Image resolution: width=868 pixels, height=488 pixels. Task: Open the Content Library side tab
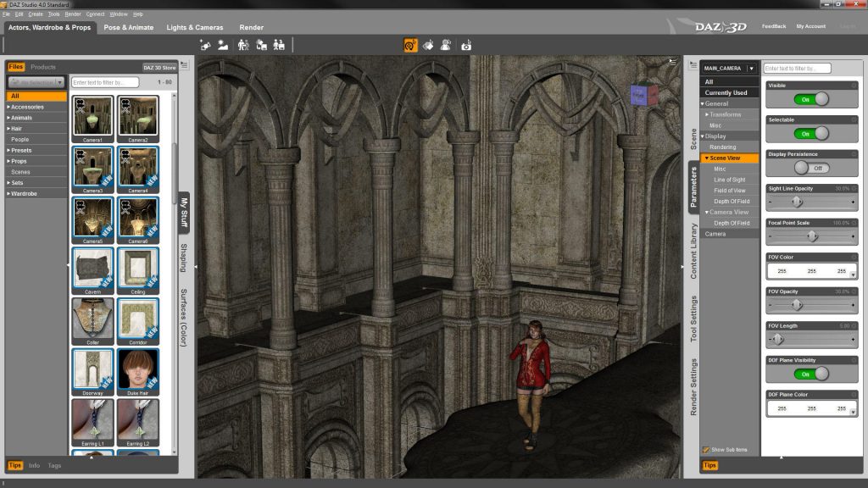click(693, 251)
